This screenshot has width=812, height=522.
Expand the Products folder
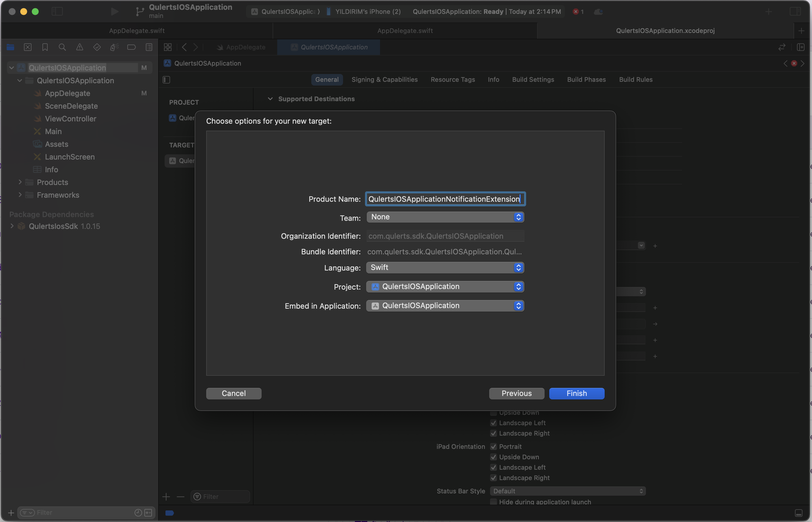point(20,182)
